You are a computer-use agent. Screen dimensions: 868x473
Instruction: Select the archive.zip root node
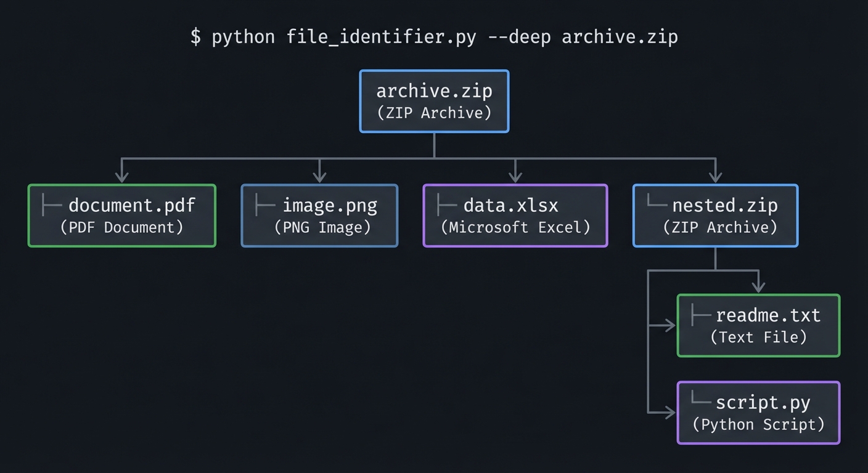pyautogui.click(x=434, y=101)
